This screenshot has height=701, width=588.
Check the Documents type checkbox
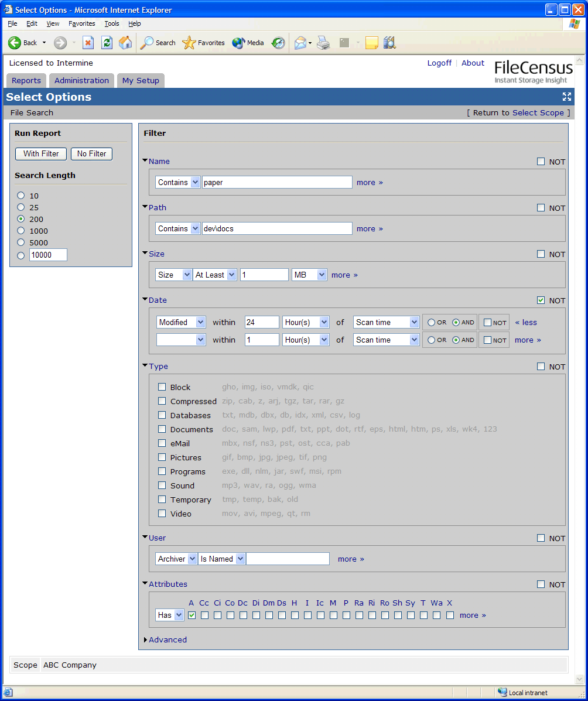162,429
